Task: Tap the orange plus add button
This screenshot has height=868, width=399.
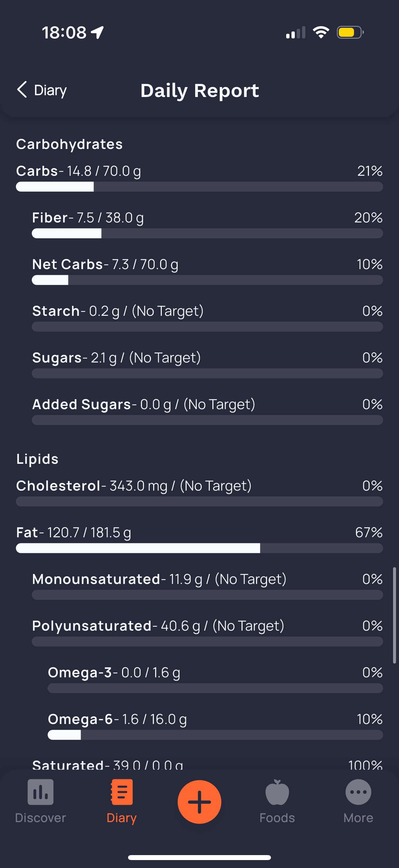Action: click(199, 802)
